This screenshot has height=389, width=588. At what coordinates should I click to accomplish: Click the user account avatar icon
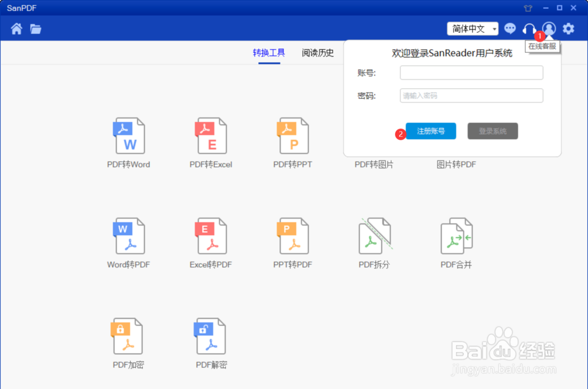(x=548, y=28)
